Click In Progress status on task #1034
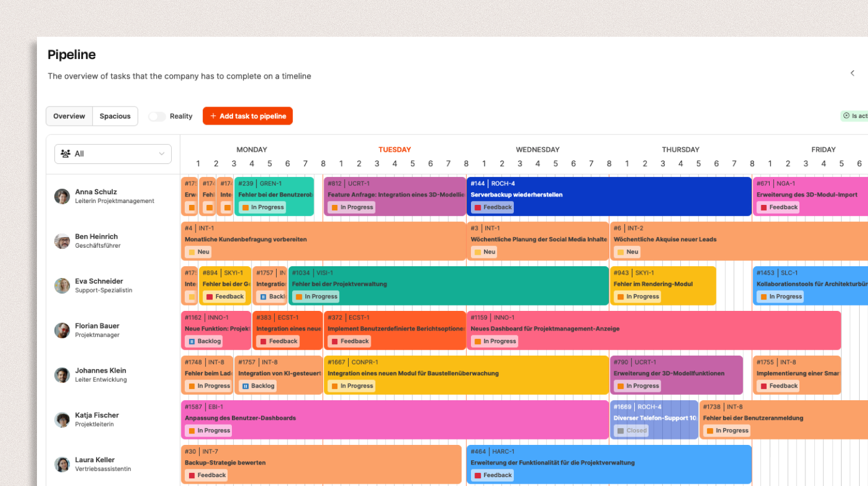 coord(316,297)
